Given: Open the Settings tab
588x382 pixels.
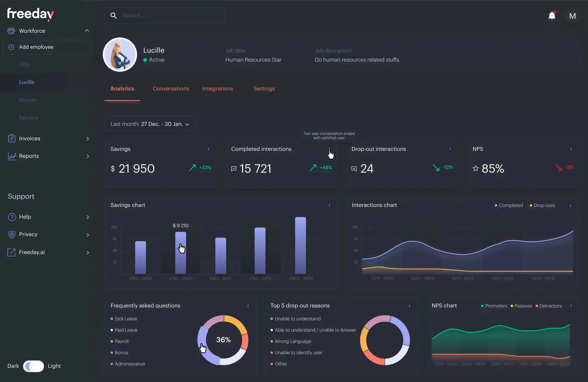Looking at the screenshot, I should tap(264, 88).
